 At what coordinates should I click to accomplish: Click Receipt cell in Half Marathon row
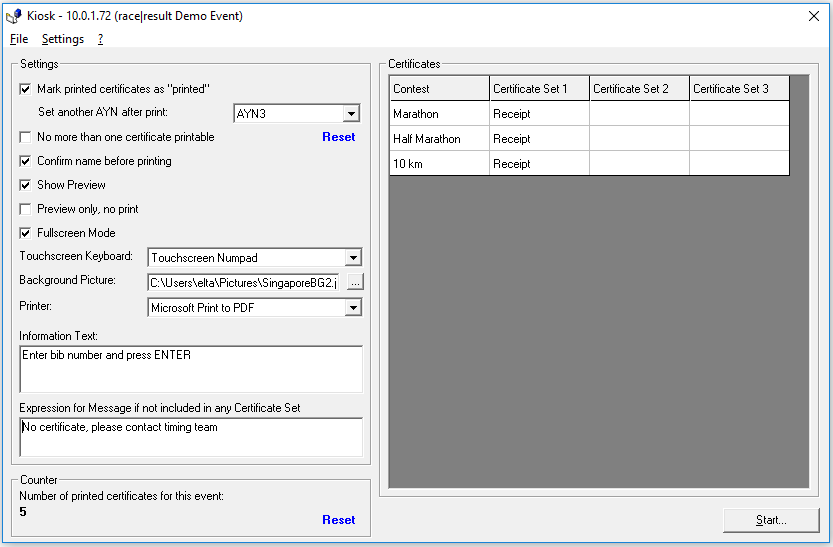coord(539,139)
